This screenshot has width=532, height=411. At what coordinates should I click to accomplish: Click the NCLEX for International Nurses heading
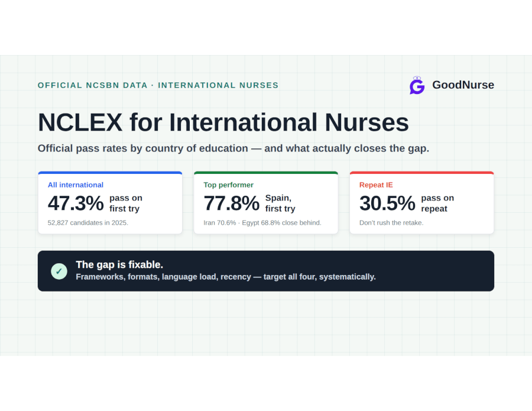223,122
